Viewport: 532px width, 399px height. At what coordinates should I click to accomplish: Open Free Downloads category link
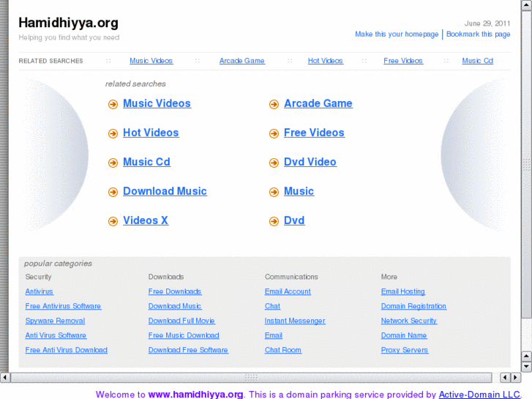coord(175,291)
